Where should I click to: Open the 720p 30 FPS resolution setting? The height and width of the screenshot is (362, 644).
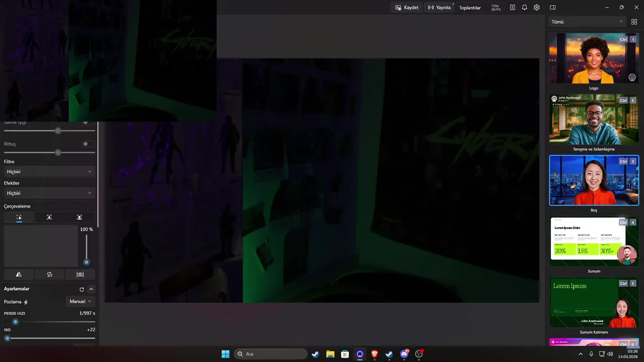tap(496, 8)
